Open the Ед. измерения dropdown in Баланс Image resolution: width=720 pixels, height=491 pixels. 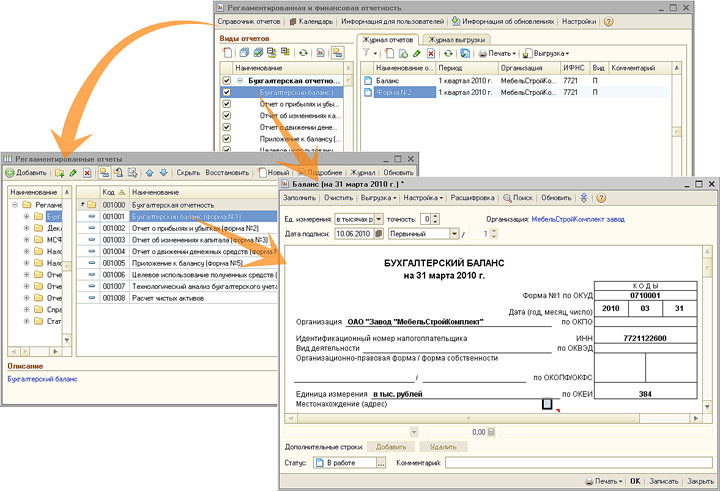(x=379, y=220)
